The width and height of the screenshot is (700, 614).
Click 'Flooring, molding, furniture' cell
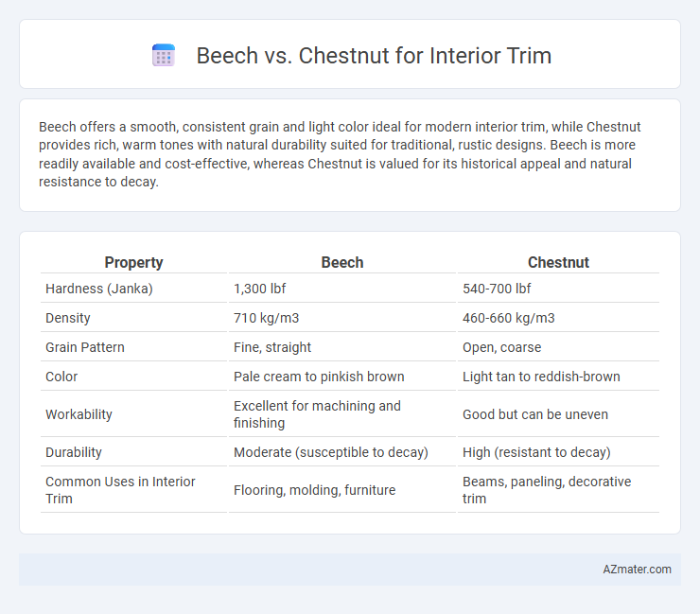tap(315, 490)
